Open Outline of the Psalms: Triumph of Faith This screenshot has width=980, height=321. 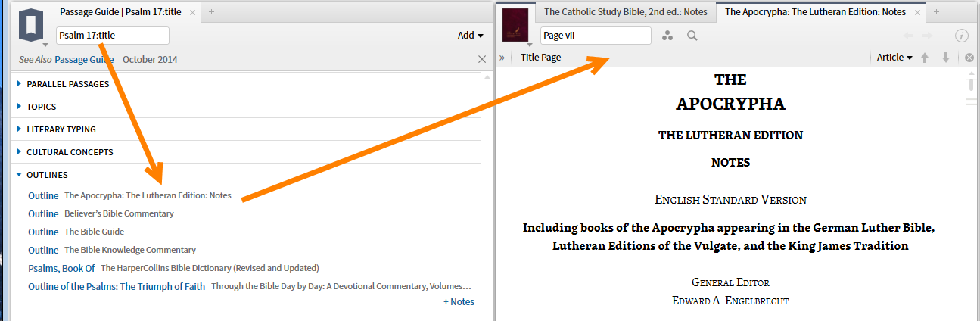(117, 286)
